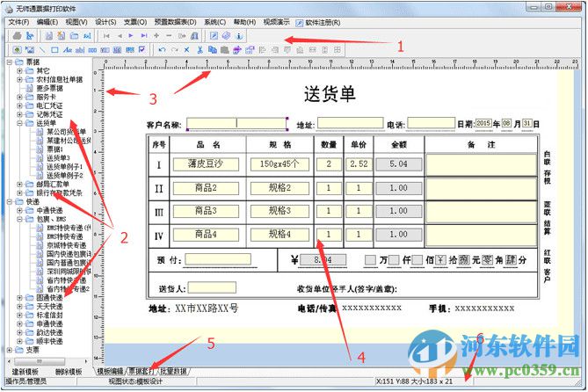Viewport: 588px width, 392px height.
Task: Open the 帮助(H) menu
Action: coord(244,22)
